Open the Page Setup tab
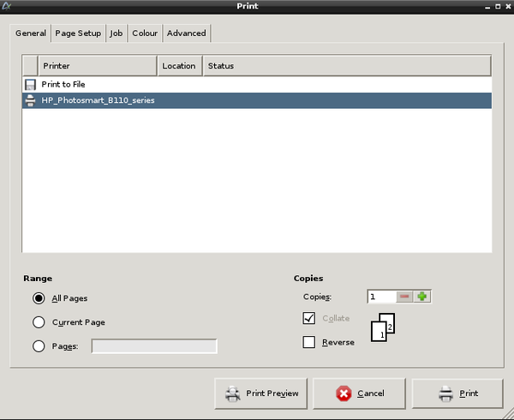The height and width of the screenshot is (420, 514). point(78,33)
